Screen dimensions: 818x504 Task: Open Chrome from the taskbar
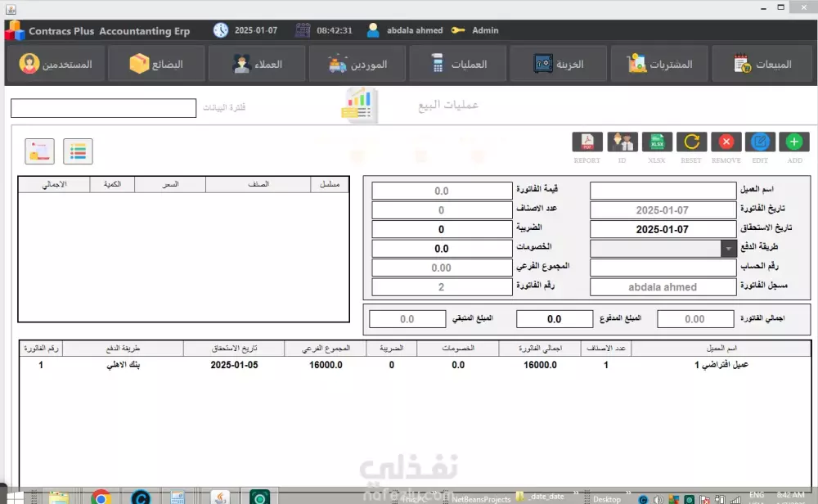101,496
